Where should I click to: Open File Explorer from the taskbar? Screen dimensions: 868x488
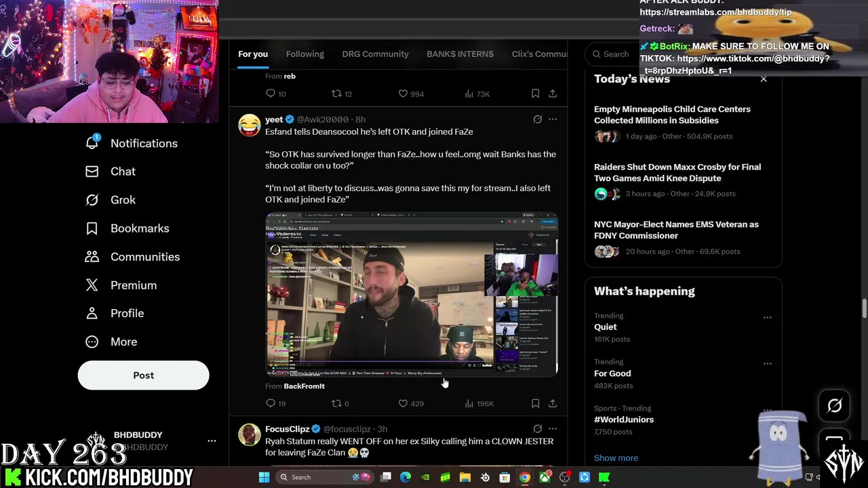point(465,477)
